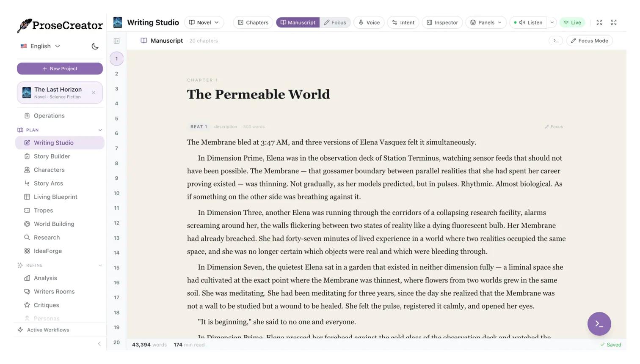Open the Inspector panel

pos(442,22)
